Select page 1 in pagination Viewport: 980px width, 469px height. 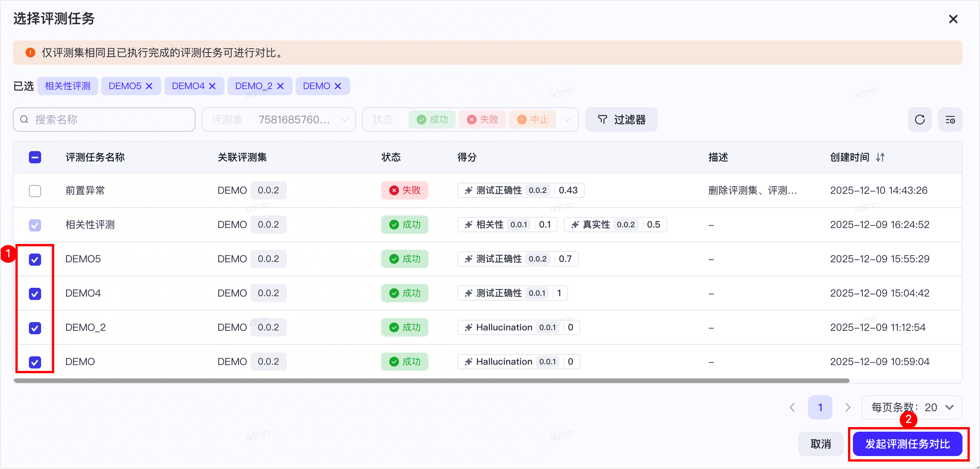[x=820, y=407]
